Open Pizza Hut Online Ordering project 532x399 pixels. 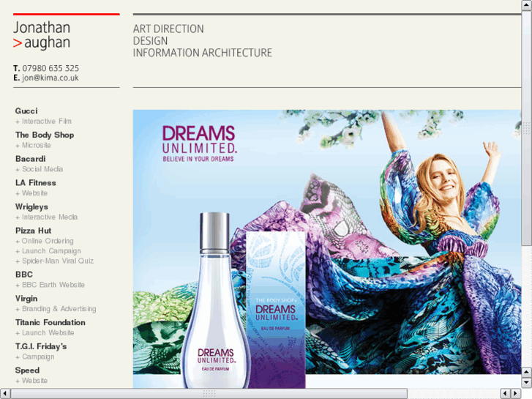[x=45, y=241]
